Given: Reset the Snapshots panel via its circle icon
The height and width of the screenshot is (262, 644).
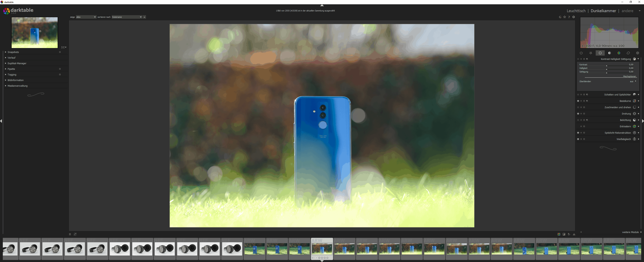Looking at the screenshot, I should [x=60, y=52].
